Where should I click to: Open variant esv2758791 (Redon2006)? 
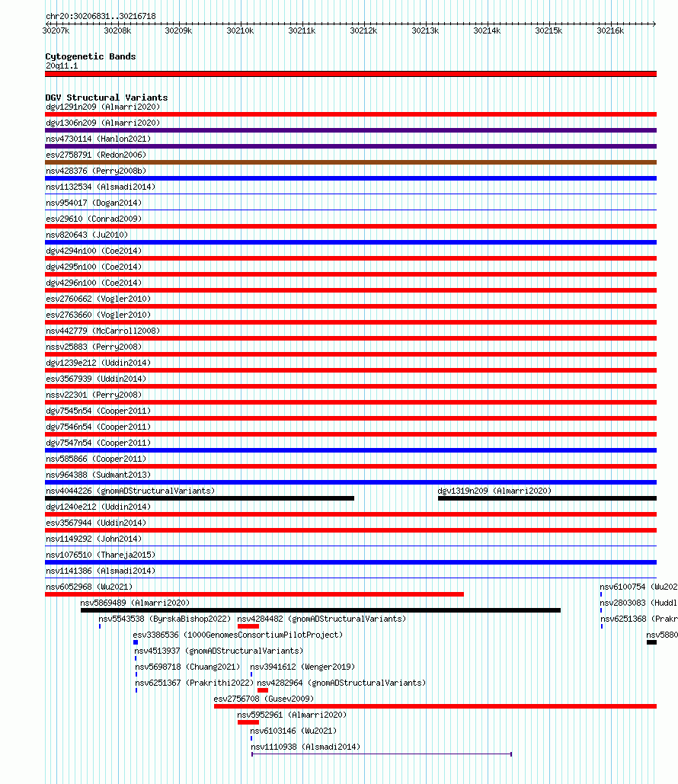(x=96, y=155)
